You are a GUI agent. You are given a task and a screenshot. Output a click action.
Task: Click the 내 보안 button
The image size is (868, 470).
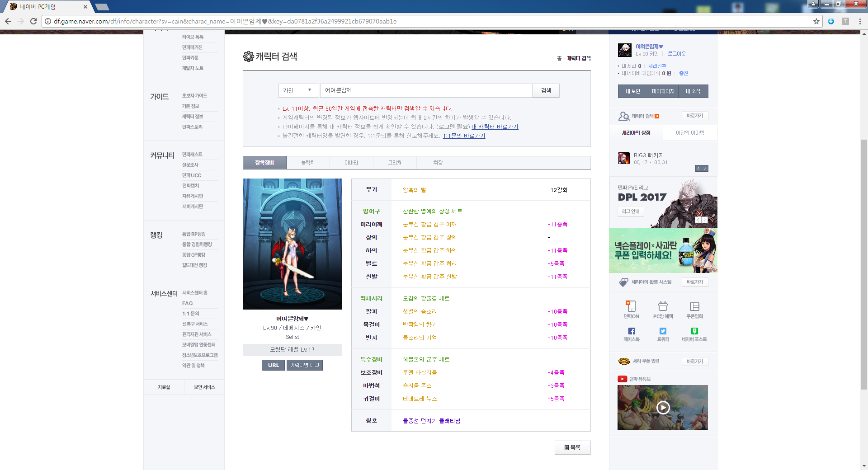pyautogui.click(x=633, y=91)
